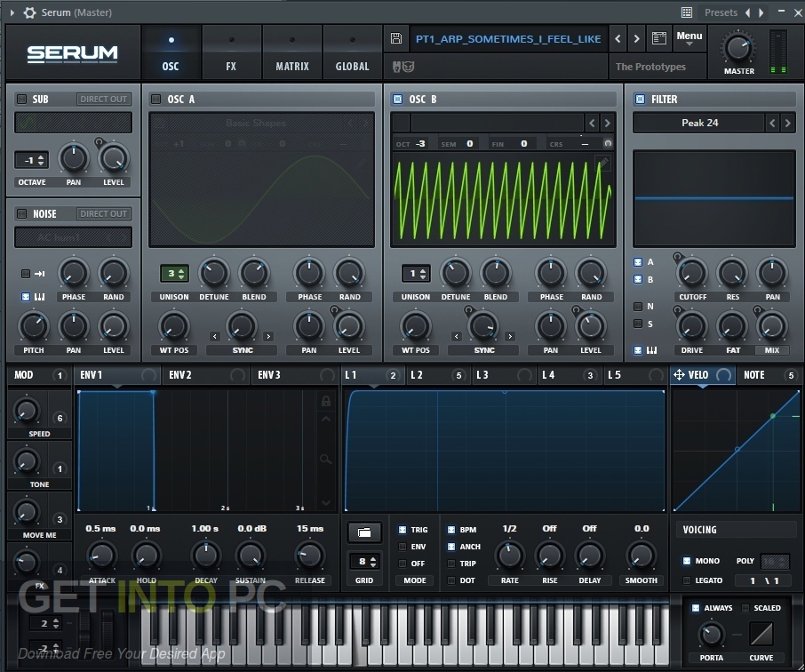Go to the next preset with right arrow
The height and width of the screenshot is (672, 805).
click(x=636, y=38)
